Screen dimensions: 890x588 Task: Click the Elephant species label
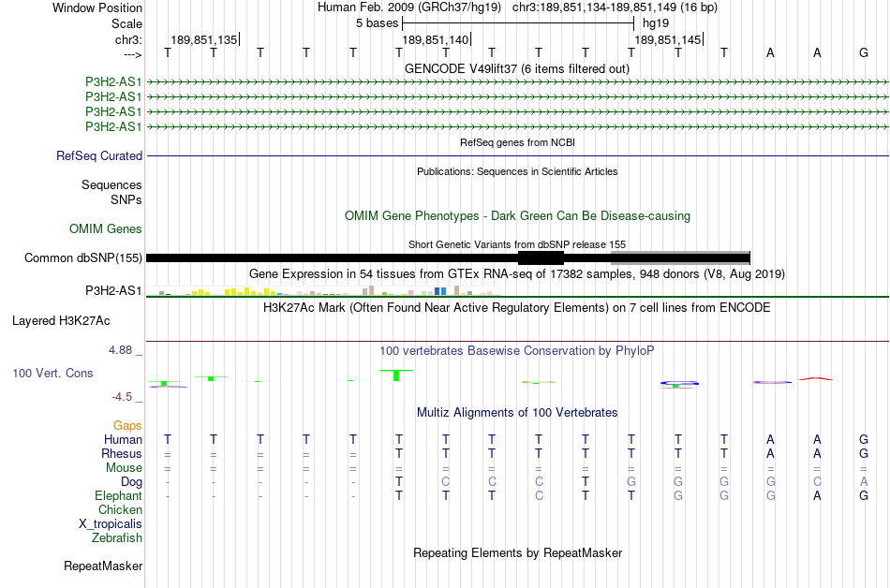pos(118,496)
